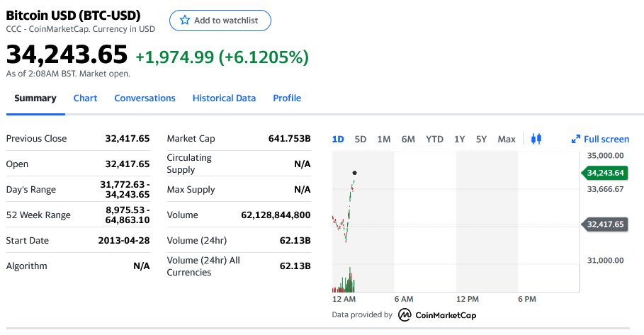Click the Bitcoin USD (BTC-USD) title

[73, 15]
